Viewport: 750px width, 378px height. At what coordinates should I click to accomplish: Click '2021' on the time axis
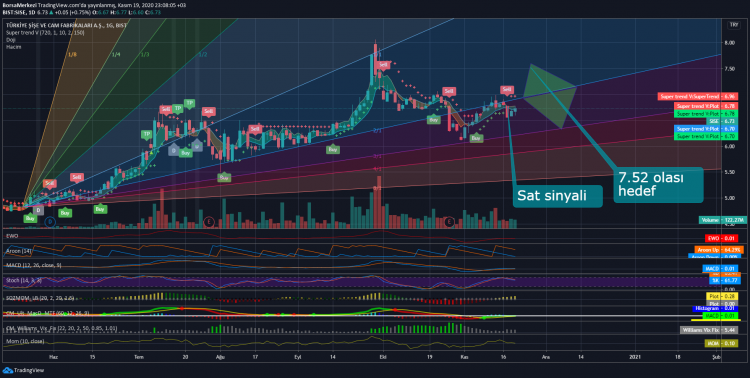point(635,356)
